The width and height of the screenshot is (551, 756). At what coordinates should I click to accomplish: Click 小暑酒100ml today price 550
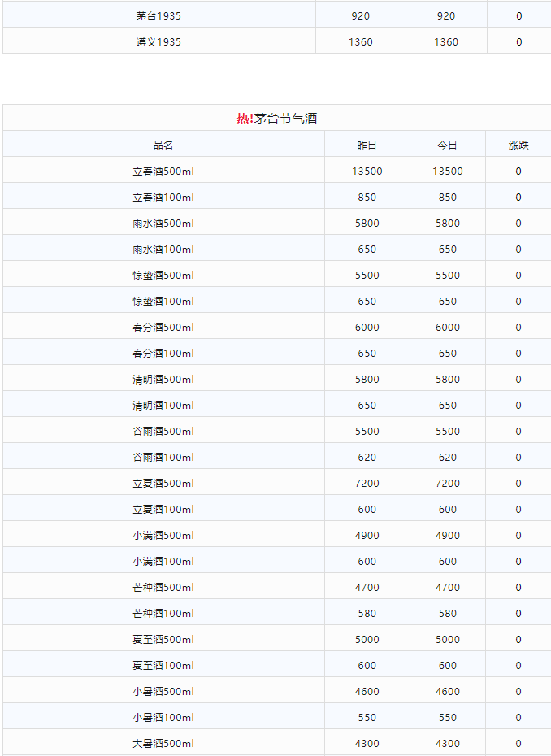pyautogui.click(x=447, y=718)
